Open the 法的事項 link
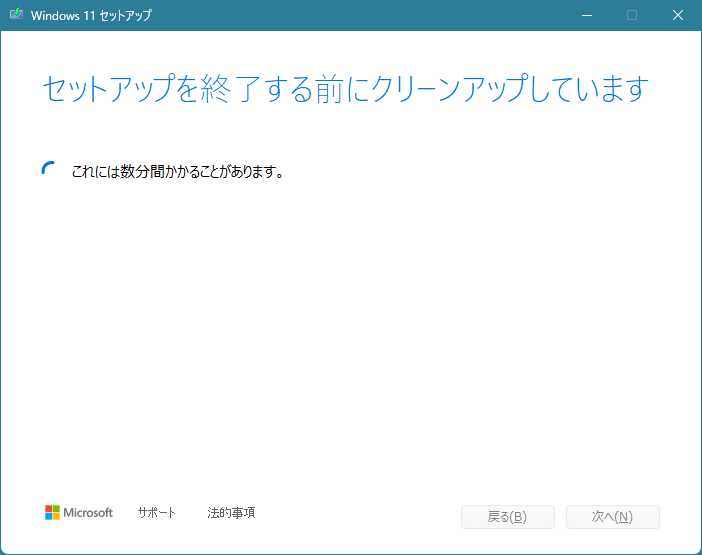702x555 pixels. (x=231, y=512)
